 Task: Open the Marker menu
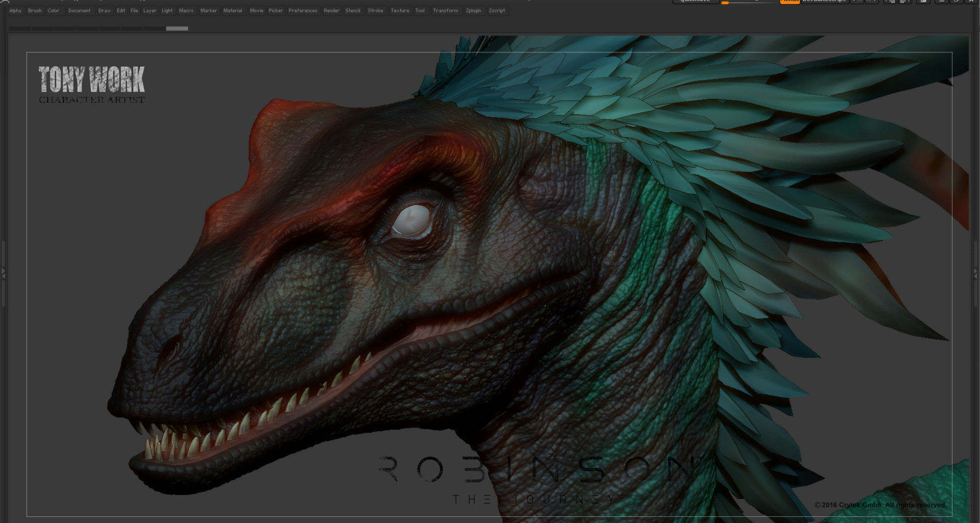point(209,10)
